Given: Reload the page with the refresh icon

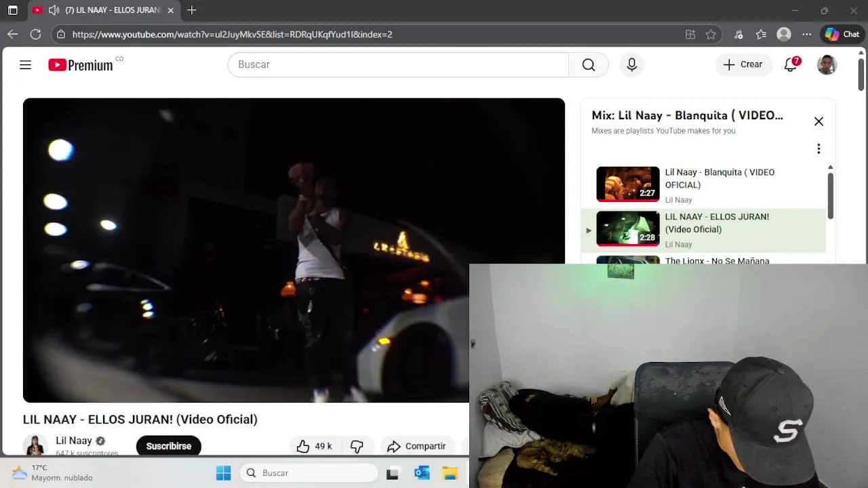Looking at the screenshot, I should point(35,34).
